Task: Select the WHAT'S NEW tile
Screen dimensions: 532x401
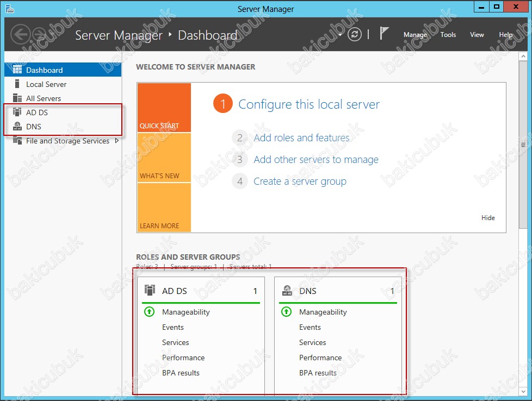Action: click(x=164, y=158)
